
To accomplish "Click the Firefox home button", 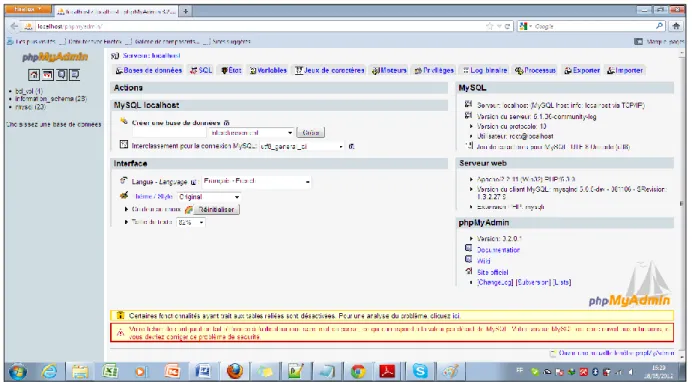I will pyautogui.click(x=676, y=26).
